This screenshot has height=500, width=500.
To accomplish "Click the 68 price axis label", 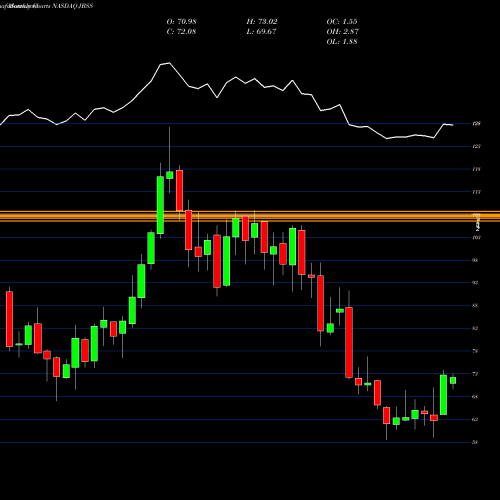I will (x=476, y=397).
